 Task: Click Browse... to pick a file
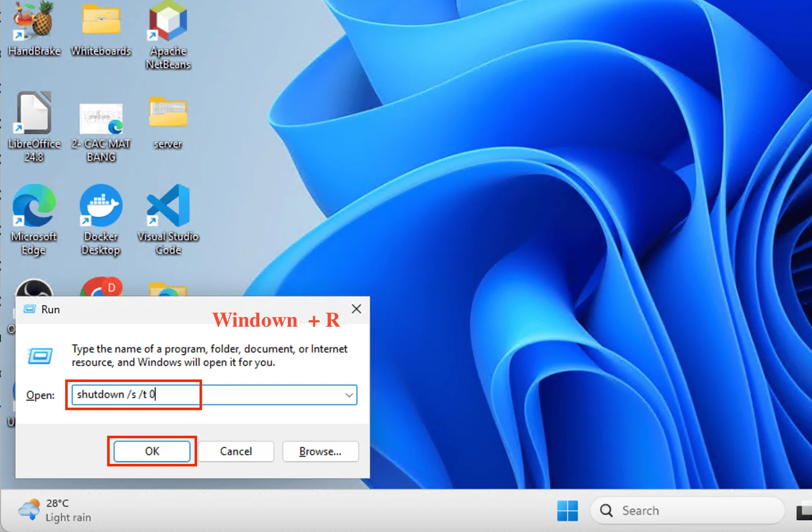320,452
